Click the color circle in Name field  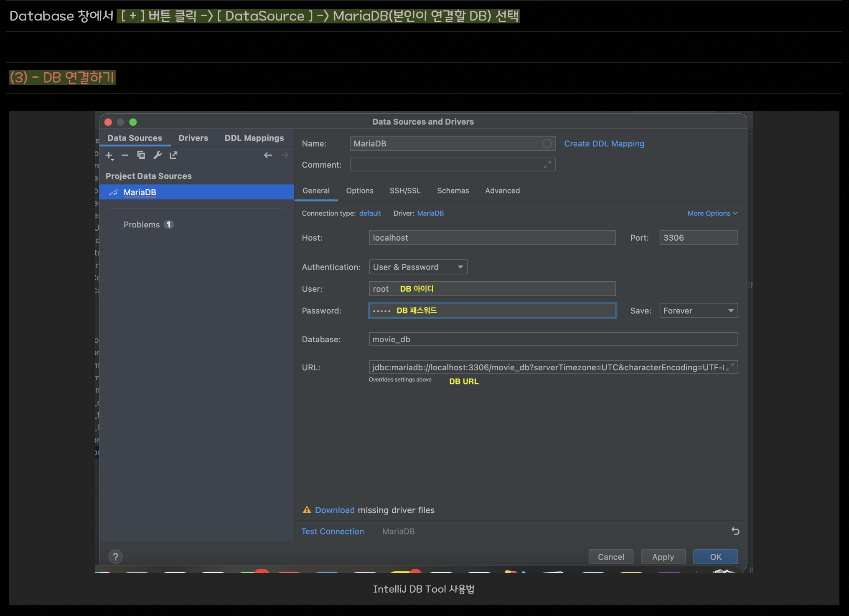click(x=547, y=143)
